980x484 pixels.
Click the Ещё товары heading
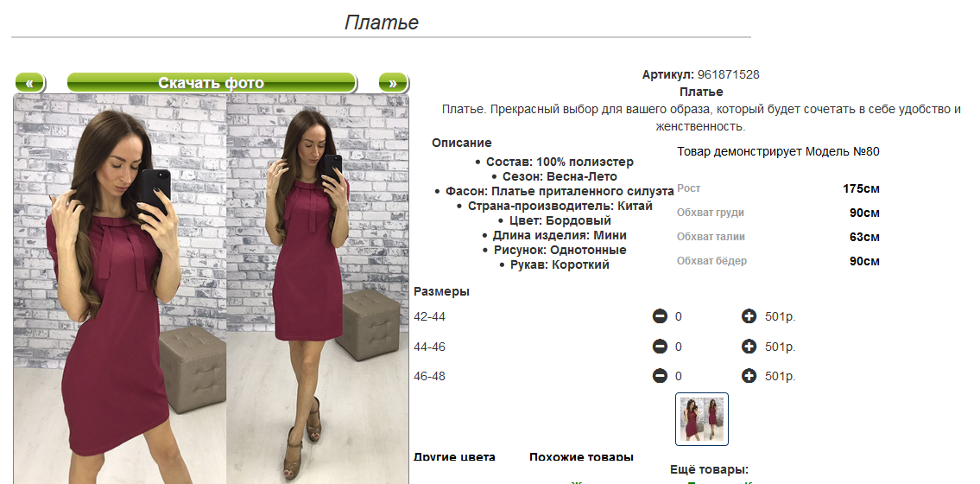[x=709, y=469]
